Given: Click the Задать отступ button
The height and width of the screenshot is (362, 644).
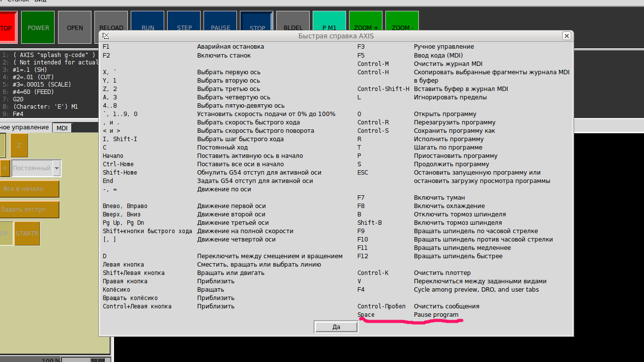Looking at the screenshot, I should pyautogui.click(x=29, y=210).
